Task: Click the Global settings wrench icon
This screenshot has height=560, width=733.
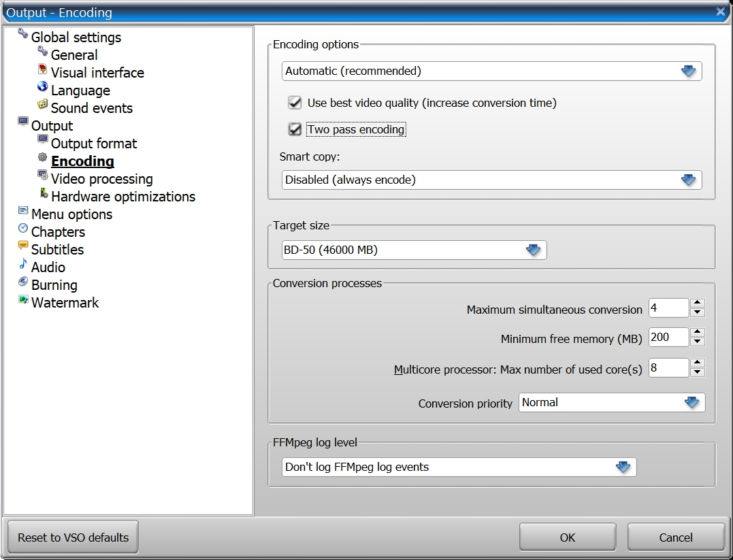Action: [x=23, y=33]
